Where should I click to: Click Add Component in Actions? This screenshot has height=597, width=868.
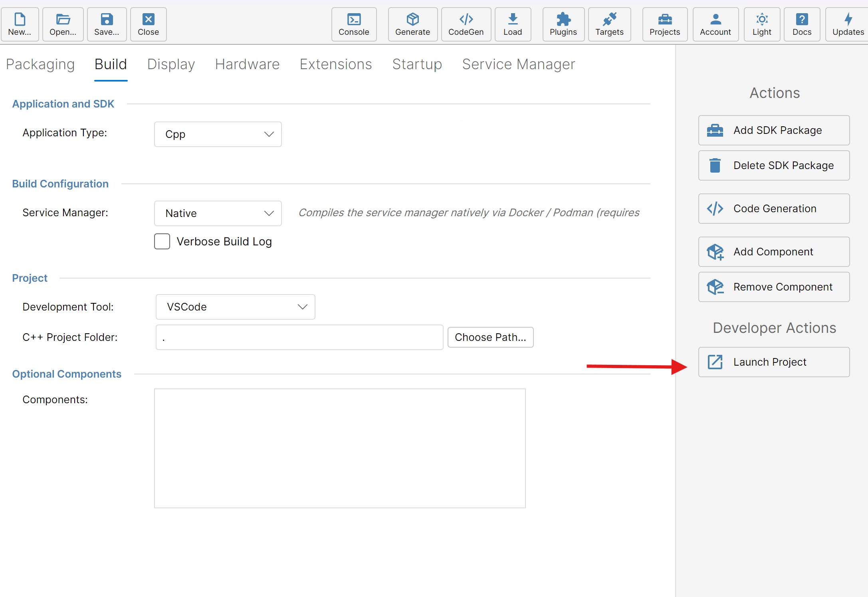(x=774, y=252)
